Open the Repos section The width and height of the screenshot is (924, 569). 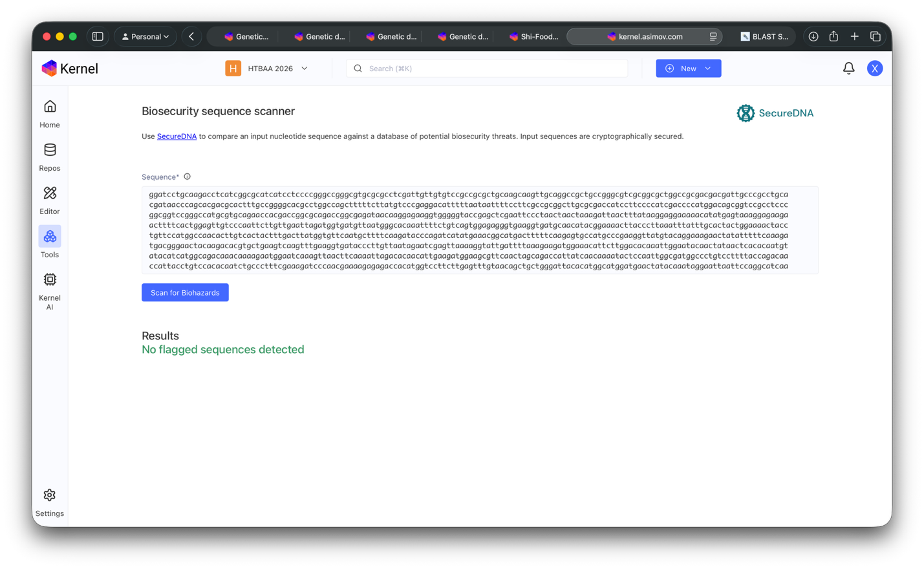tap(50, 157)
